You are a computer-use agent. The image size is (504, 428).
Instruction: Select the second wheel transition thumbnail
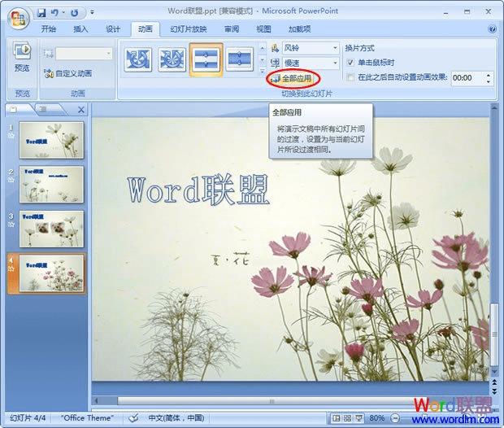172,59
